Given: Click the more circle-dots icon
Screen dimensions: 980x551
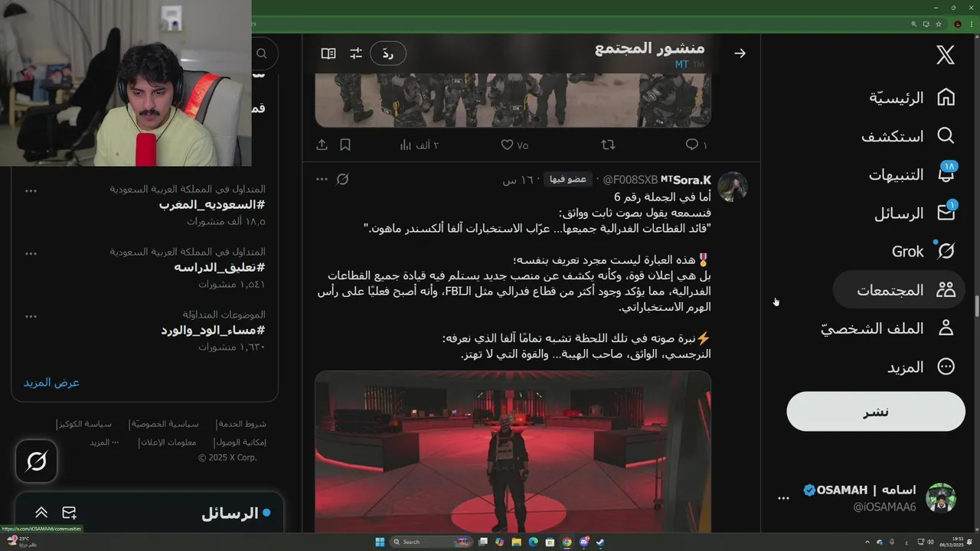Looking at the screenshot, I should 946,367.
